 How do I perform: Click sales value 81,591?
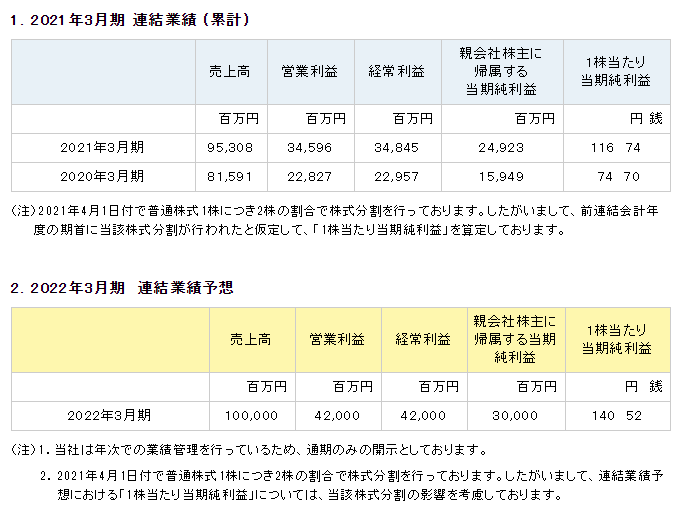(229, 177)
